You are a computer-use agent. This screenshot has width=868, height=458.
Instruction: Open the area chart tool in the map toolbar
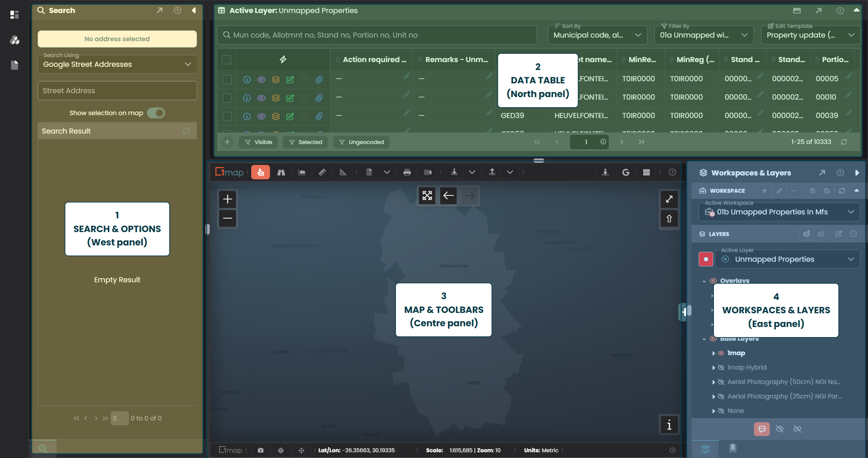click(302, 173)
